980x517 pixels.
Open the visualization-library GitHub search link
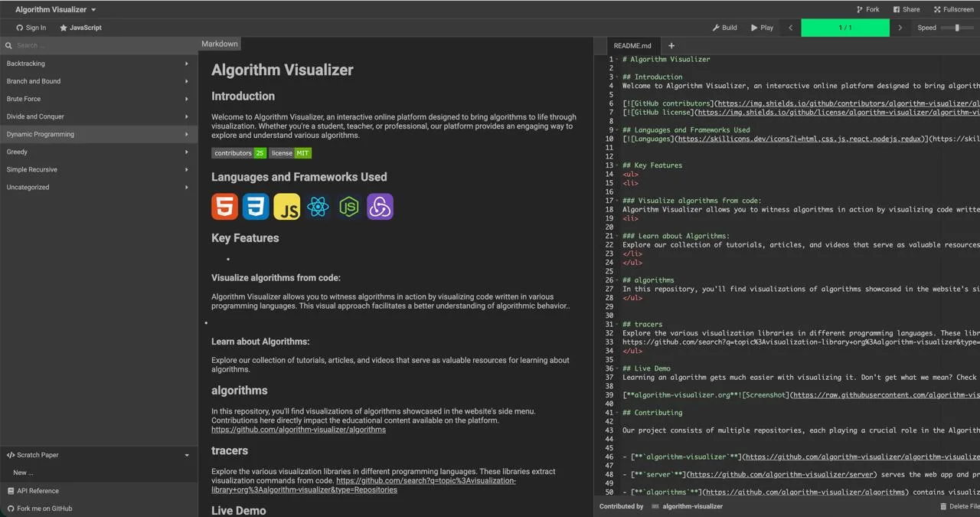point(364,486)
